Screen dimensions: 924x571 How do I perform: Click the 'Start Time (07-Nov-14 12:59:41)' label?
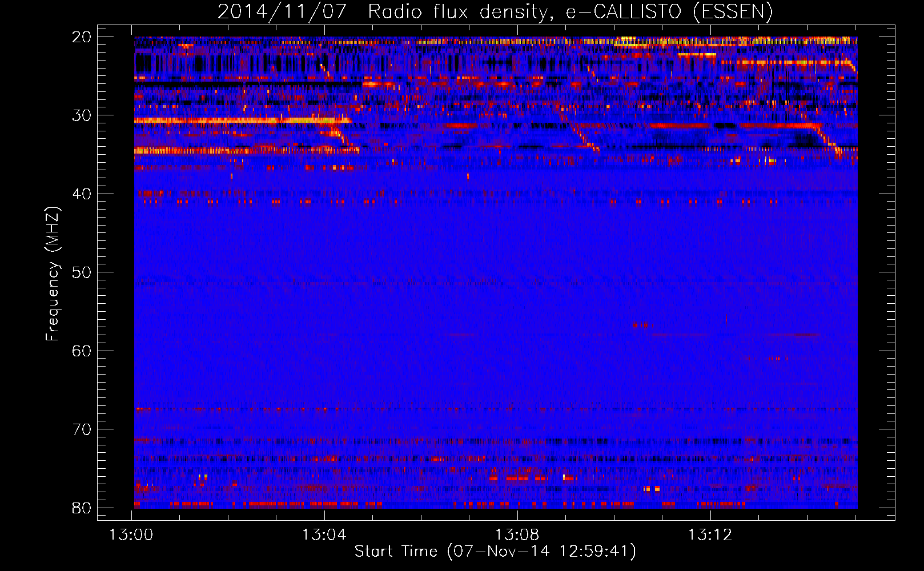tap(495, 552)
